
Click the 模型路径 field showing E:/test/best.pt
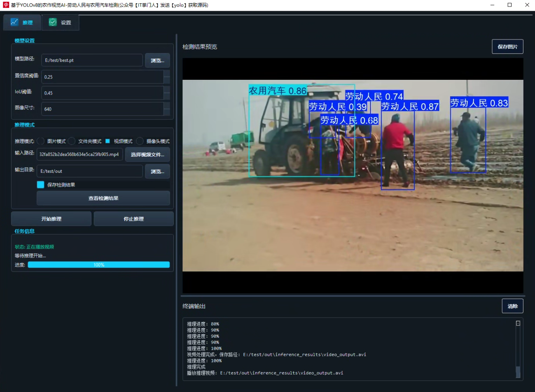[92, 60]
